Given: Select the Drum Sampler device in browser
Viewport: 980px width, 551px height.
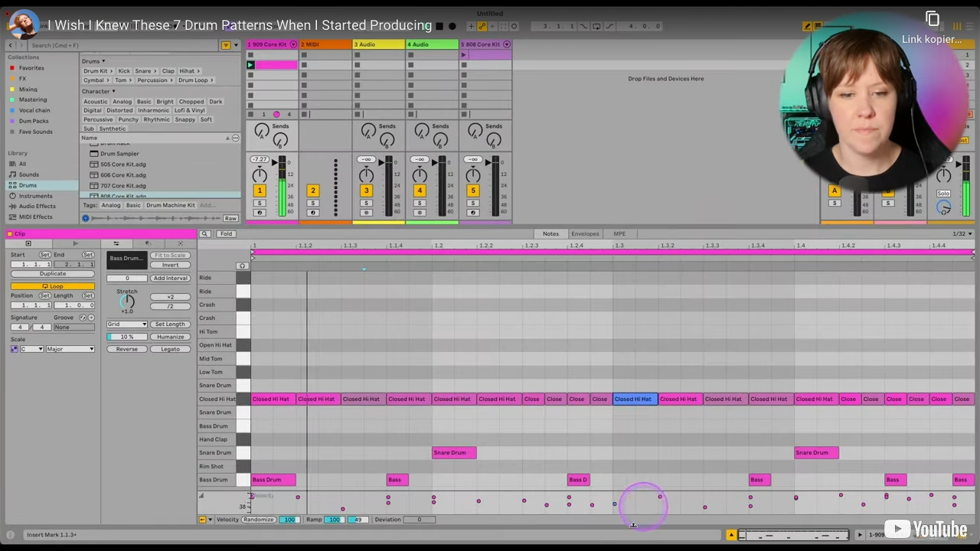Looking at the screenshot, I should pyautogui.click(x=119, y=154).
